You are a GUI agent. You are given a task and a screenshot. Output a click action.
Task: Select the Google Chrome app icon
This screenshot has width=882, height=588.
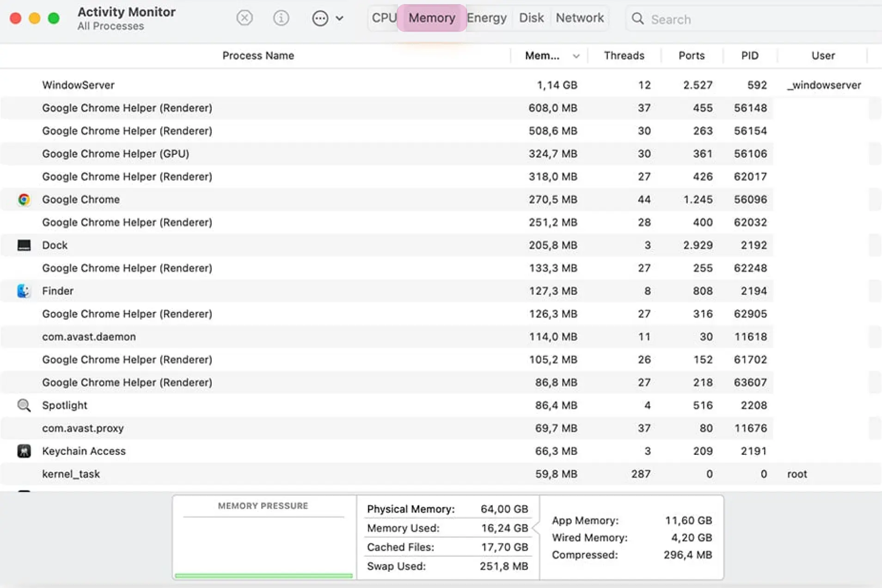pyautogui.click(x=24, y=199)
